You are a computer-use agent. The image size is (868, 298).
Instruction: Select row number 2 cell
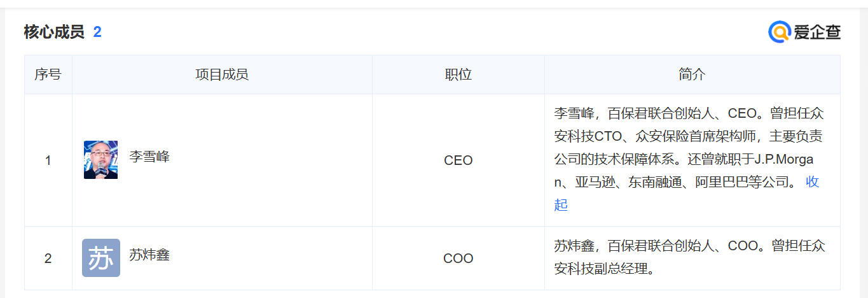[48, 259]
